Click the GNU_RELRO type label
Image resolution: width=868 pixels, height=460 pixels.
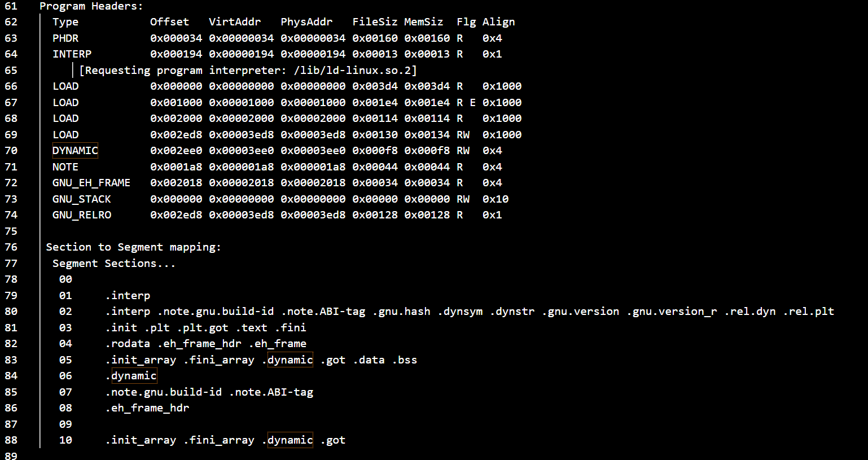click(82, 215)
